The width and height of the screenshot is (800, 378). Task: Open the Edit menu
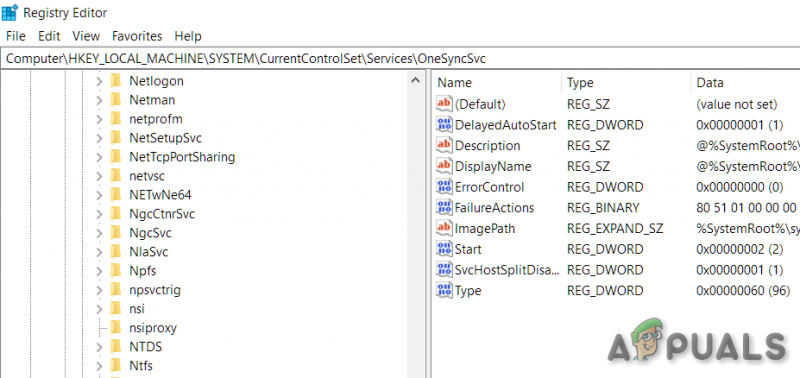pos(49,36)
